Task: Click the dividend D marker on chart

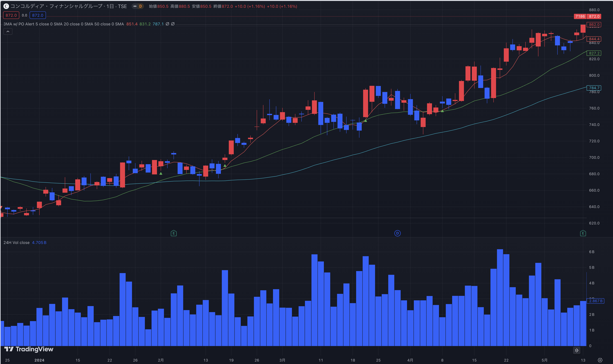Action: coord(397,233)
